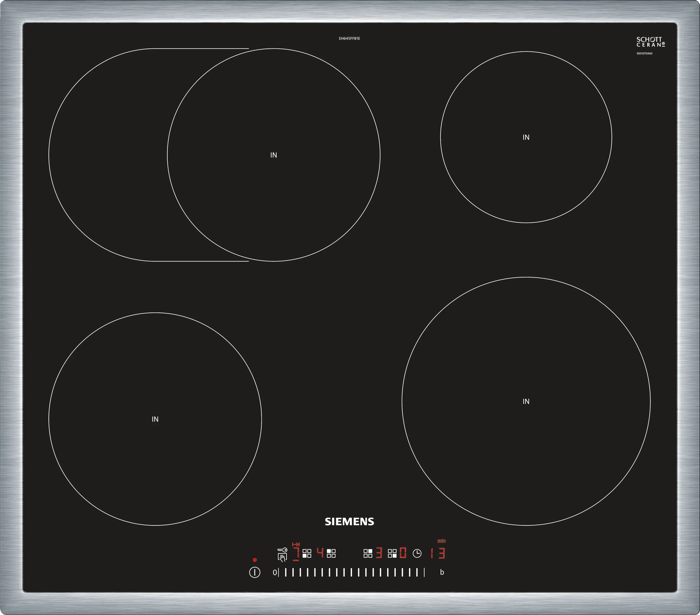
Task: Tap IN label of small top-right zone
Action: [526, 137]
